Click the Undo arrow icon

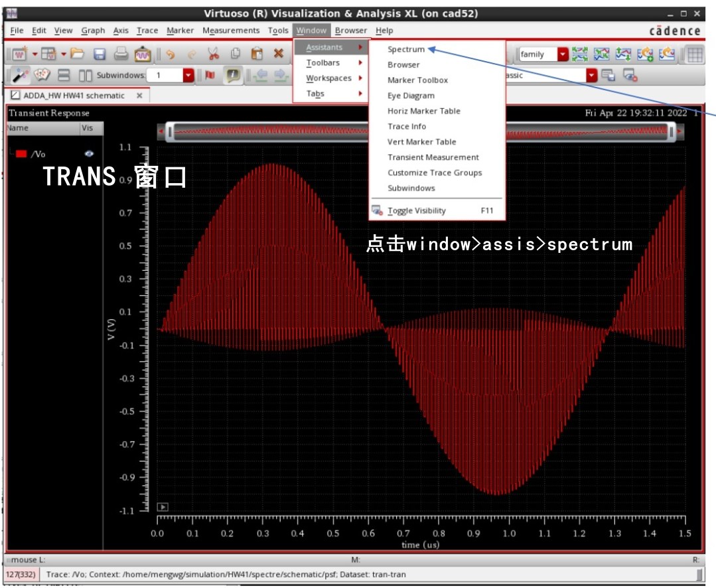[171, 54]
